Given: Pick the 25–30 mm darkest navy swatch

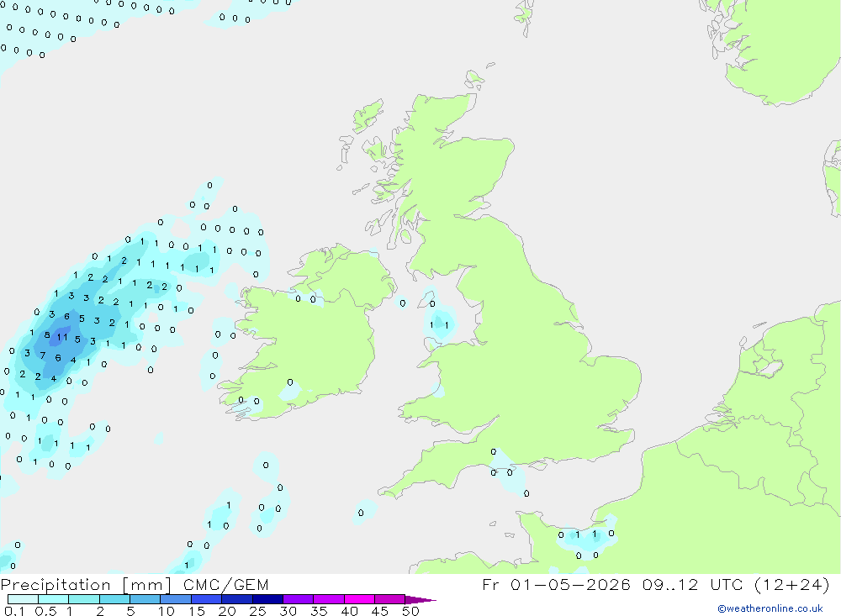Looking at the screenshot, I should 267,599.
